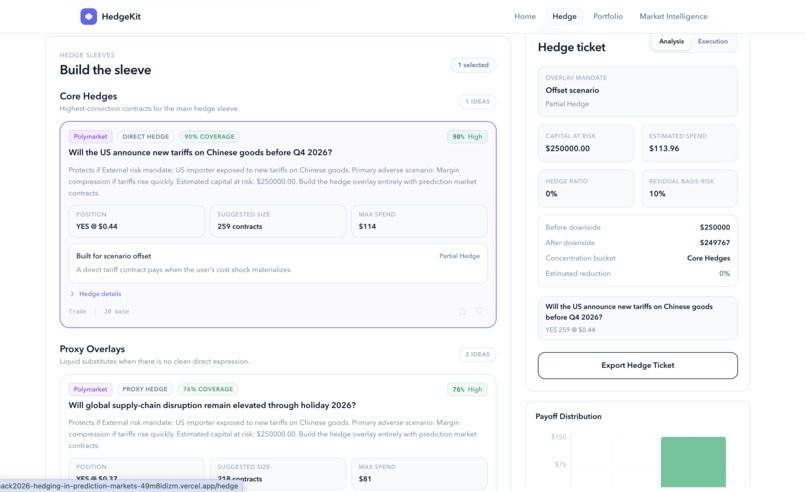Open the Home nav item

pos(525,16)
